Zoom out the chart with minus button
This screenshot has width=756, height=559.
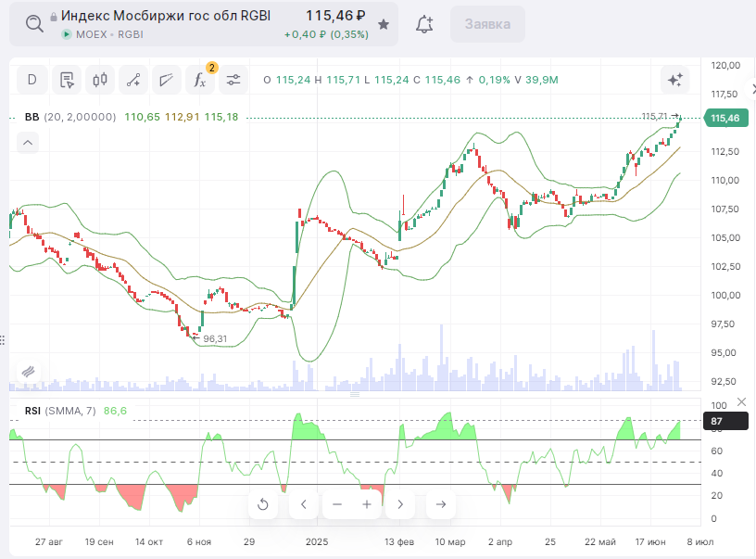click(x=337, y=504)
